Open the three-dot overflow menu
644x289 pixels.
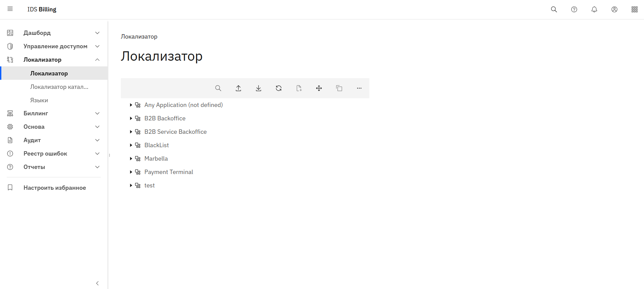coord(359,88)
